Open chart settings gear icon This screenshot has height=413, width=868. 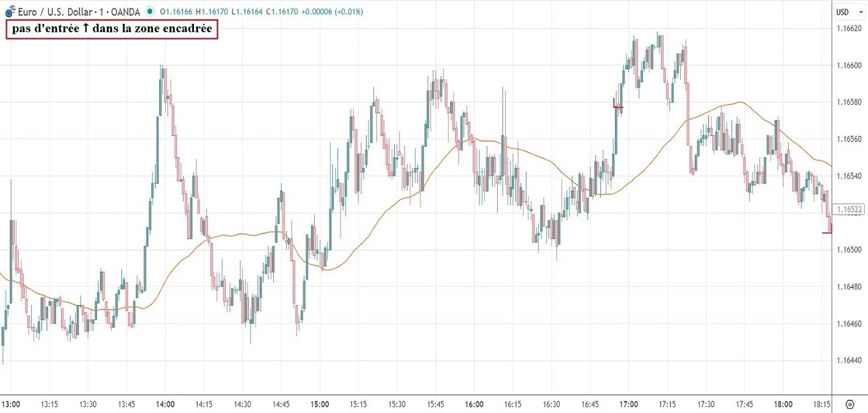pos(850,404)
